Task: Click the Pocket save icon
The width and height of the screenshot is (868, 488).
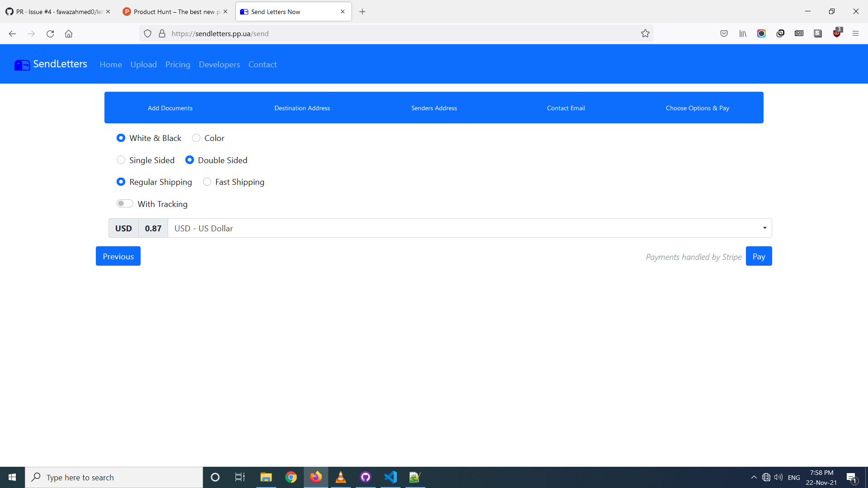Action: point(724,33)
